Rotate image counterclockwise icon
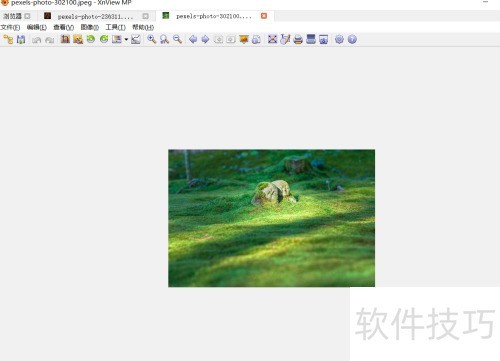This screenshot has height=361, width=500. pos(91,39)
